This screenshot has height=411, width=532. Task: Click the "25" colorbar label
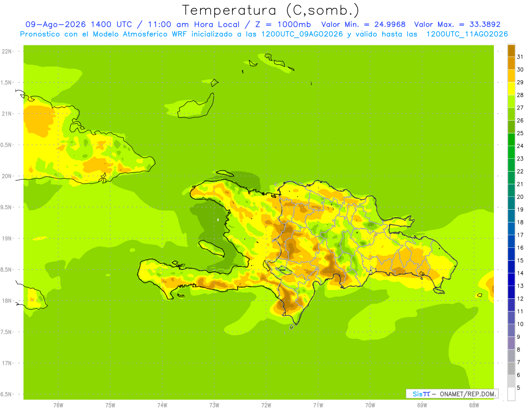[520, 133]
